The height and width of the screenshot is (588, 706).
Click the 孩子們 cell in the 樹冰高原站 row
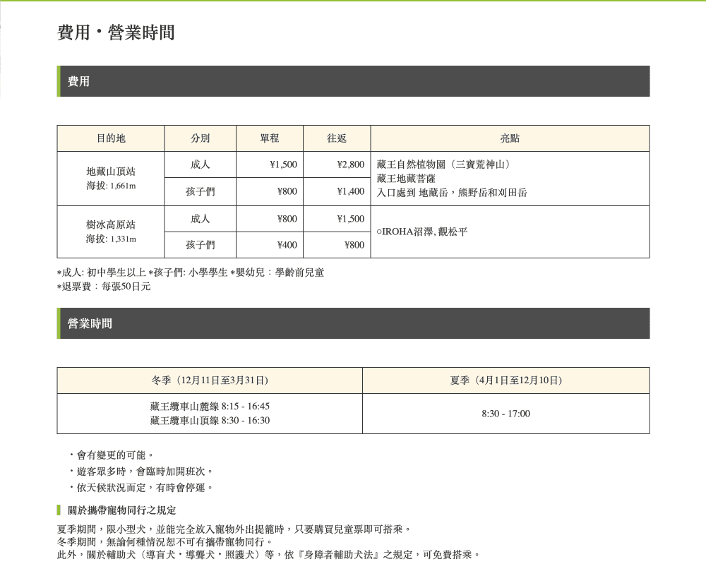click(x=201, y=245)
